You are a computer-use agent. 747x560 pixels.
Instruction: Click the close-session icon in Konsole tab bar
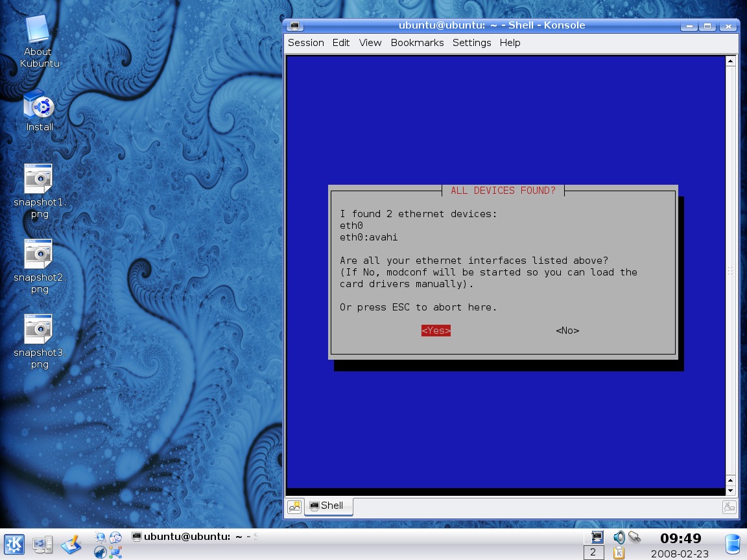[x=729, y=507]
